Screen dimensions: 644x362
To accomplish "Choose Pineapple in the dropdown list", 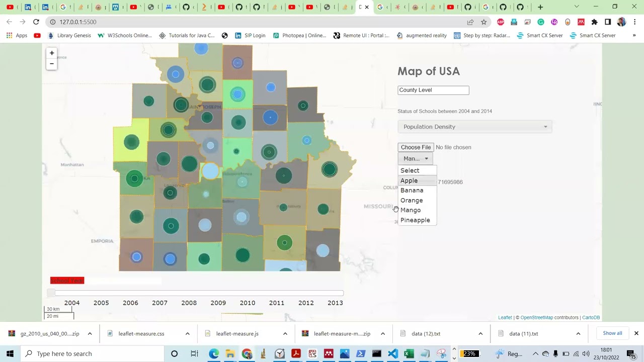I will [417, 220].
